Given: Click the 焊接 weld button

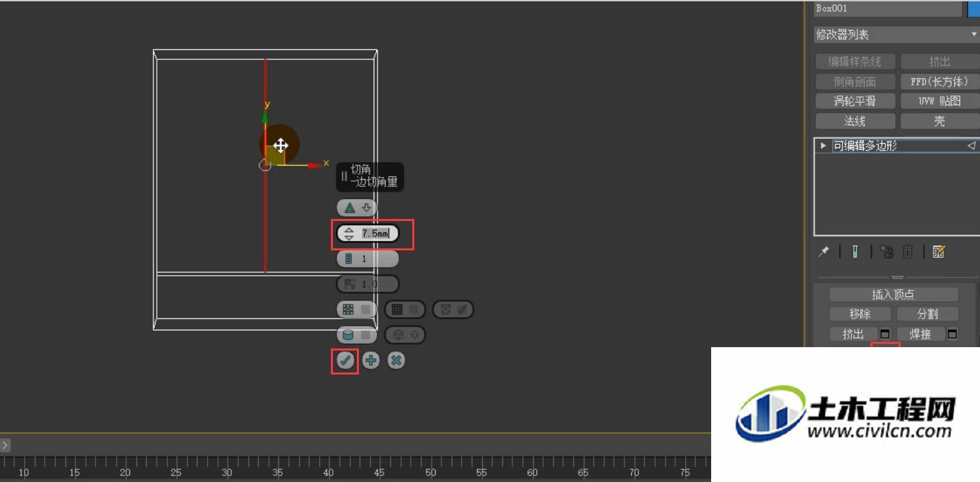Looking at the screenshot, I should pyautogui.click(x=921, y=334).
